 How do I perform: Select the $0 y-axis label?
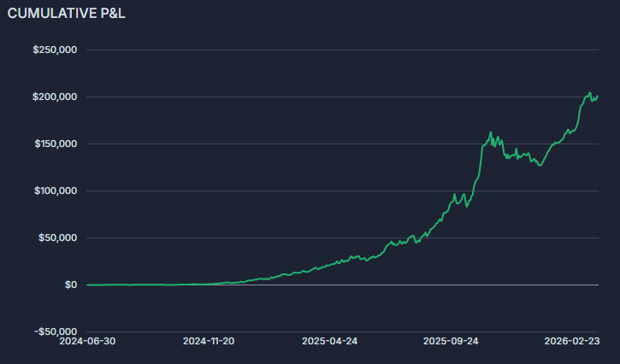coord(71,285)
